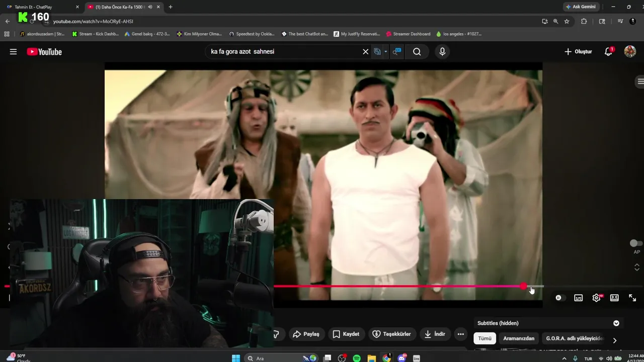Open the taskbar volume control

click(x=609, y=358)
